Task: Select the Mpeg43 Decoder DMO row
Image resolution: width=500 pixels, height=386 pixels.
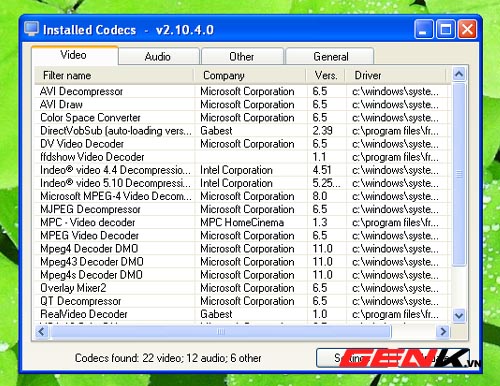Action: (243, 262)
